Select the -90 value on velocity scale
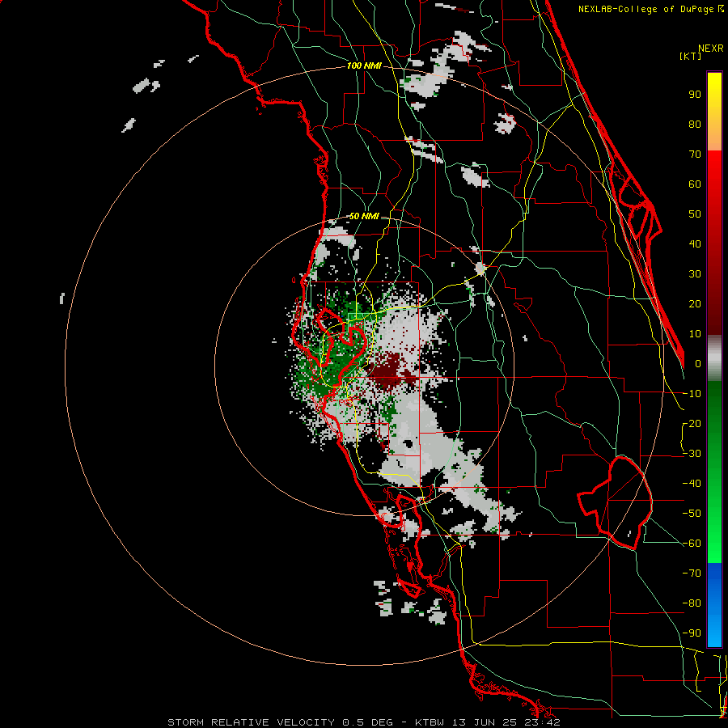Image resolution: width=728 pixels, height=728 pixels. click(692, 633)
